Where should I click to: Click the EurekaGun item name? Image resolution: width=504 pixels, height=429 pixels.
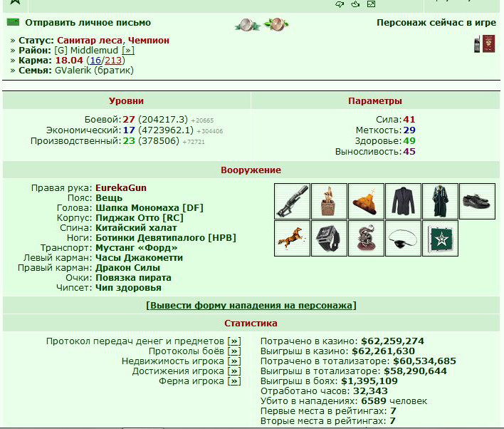(121, 187)
